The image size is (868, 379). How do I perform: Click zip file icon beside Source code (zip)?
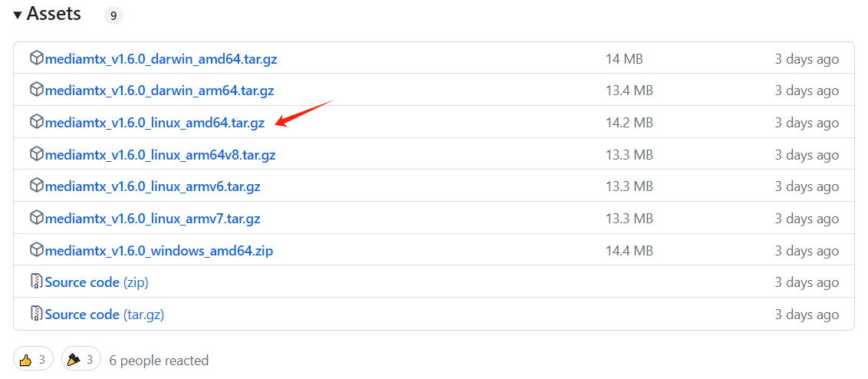pyautogui.click(x=37, y=282)
